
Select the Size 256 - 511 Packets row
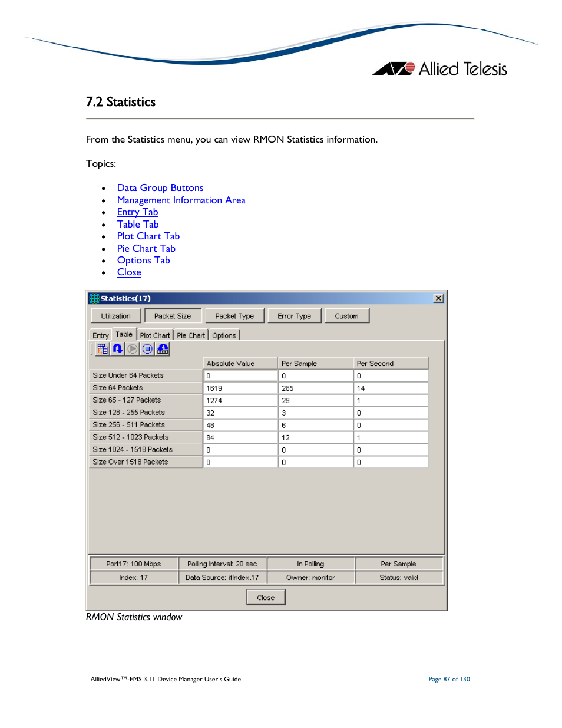(146, 425)
